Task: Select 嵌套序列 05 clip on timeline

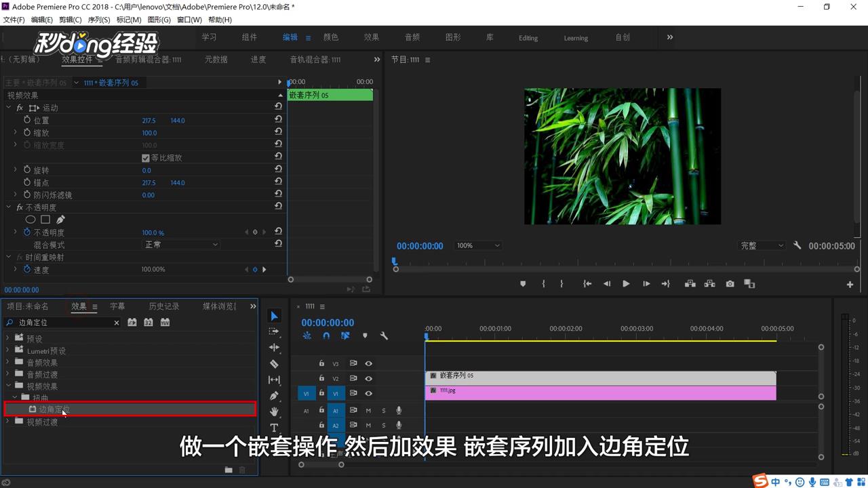Action: point(600,378)
